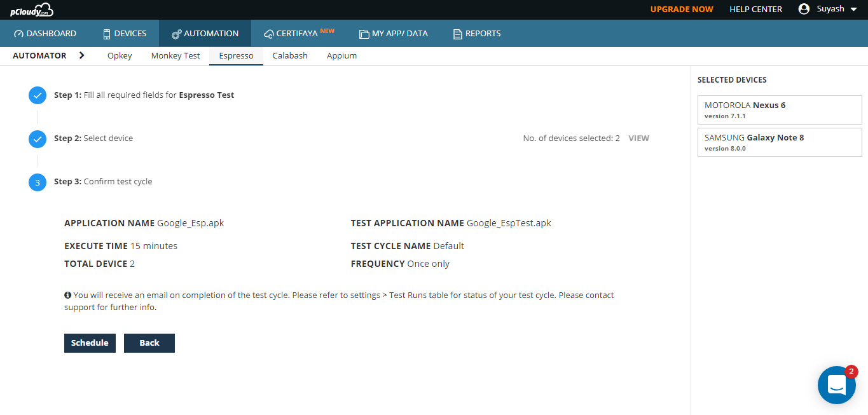Select the Motorola Nexus 6 device card

[780, 110]
